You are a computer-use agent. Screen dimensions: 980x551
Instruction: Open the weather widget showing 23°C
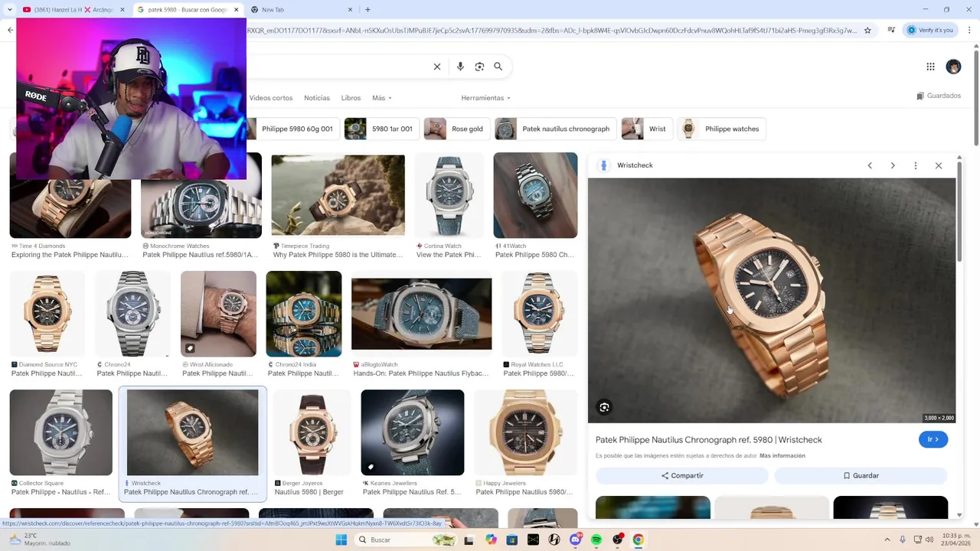point(38,540)
